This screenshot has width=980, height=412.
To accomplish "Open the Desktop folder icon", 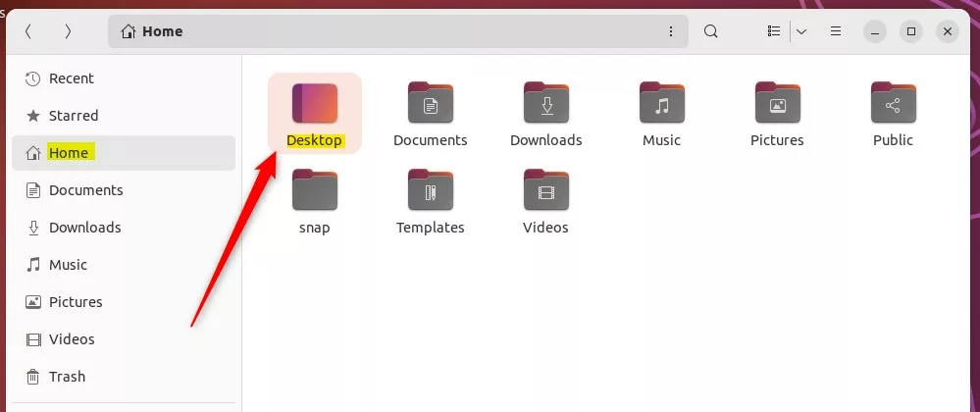I will coord(314,103).
